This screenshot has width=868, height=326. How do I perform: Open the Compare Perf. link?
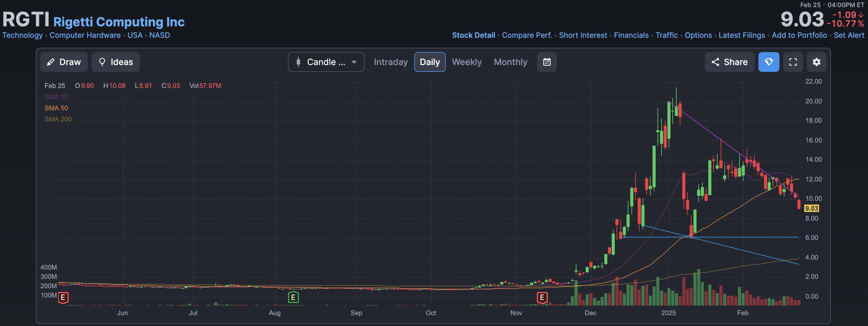(x=527, y=35)
